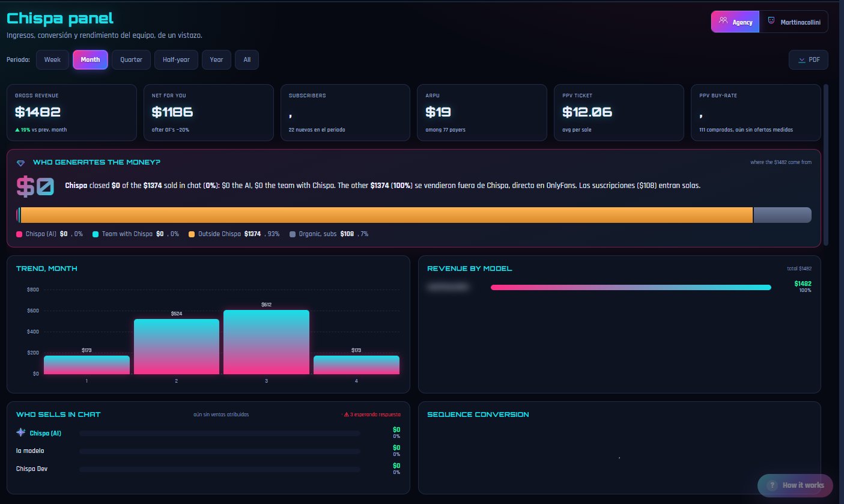This screenshot has height=504, width=844.
Task: Open the PPV Buy-Rate card
Action: pos(756,113)
